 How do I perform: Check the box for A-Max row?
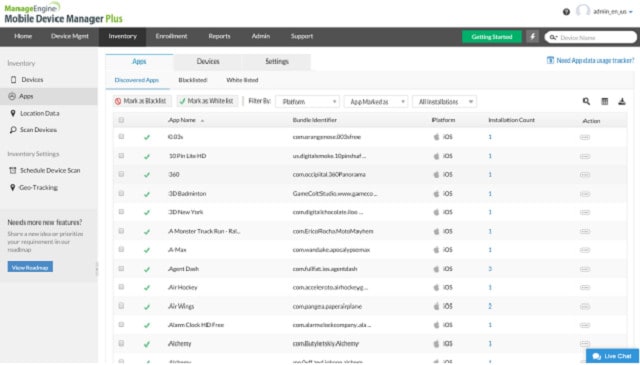point(121,249)
